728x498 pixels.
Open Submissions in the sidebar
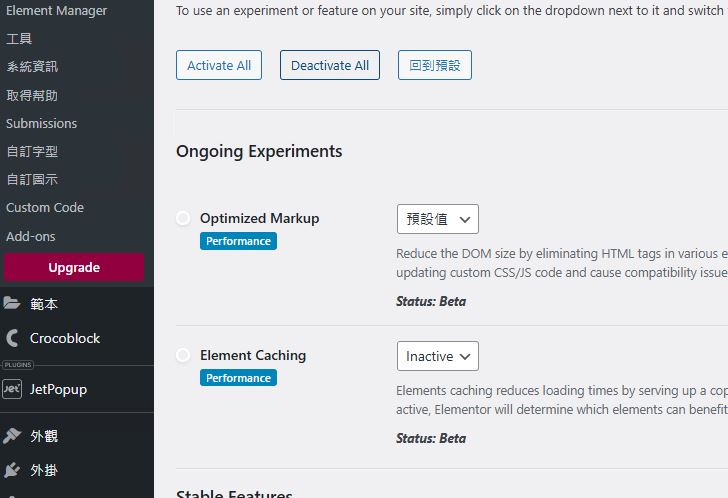pyautogui.click(x=41, y=123)
